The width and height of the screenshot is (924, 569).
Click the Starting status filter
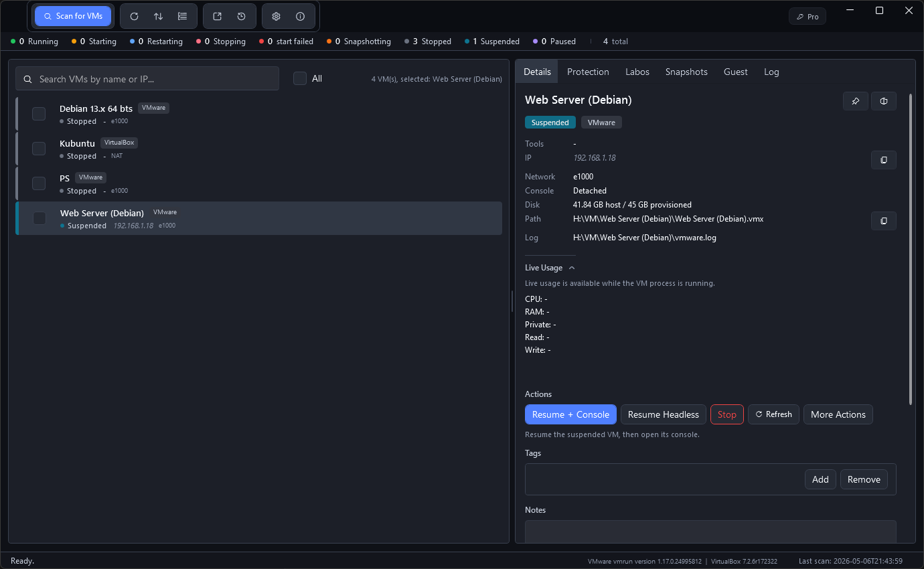pos(94,42)
